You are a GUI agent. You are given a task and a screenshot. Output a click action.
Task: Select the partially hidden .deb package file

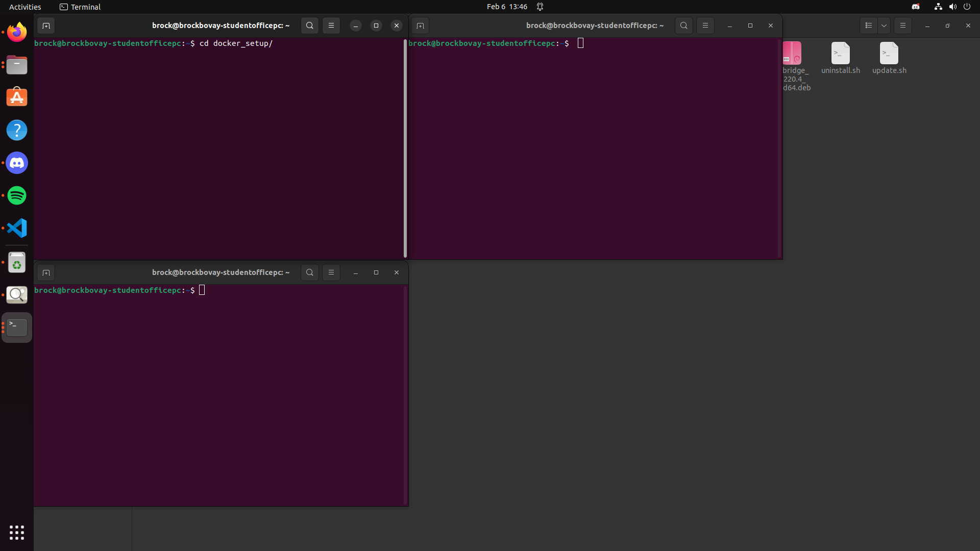(796, 66)
